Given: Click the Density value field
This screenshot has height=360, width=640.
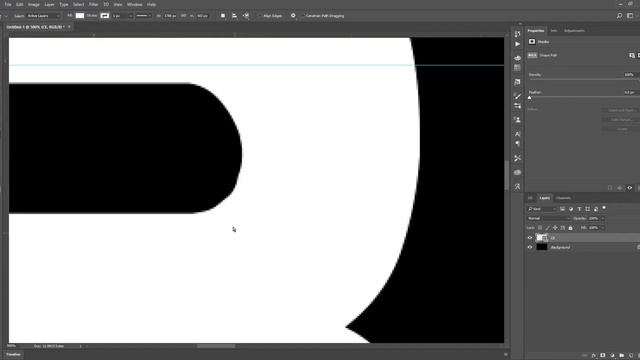Looking at the screenshot, I should [629, 75].
